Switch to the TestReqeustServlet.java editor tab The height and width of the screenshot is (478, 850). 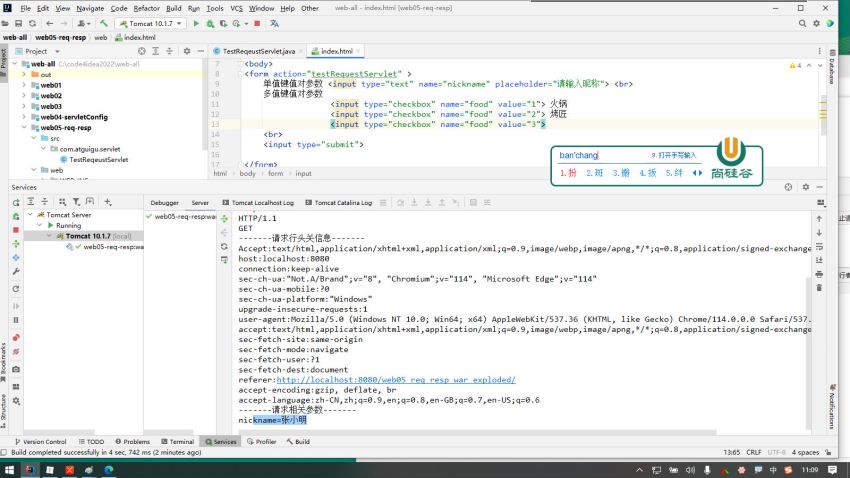[258, 51]
